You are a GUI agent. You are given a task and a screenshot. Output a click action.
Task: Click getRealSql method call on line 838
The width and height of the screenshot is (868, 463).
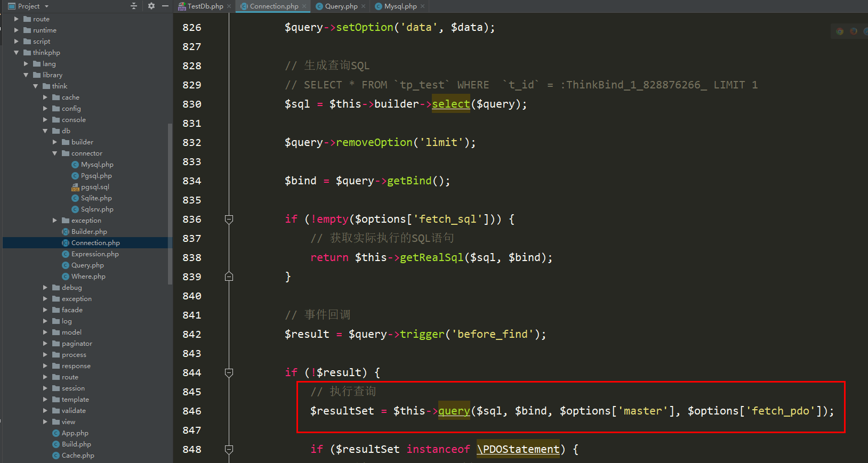coord(432,257)
